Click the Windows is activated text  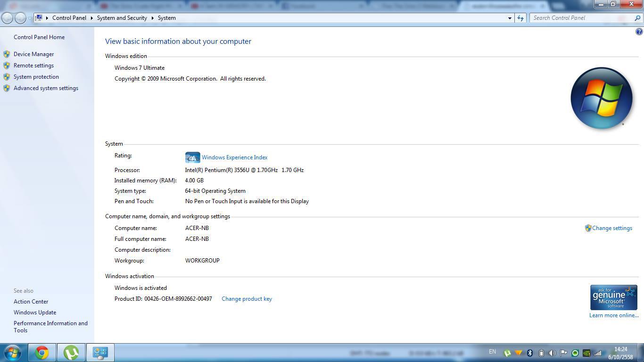[140, 288]
